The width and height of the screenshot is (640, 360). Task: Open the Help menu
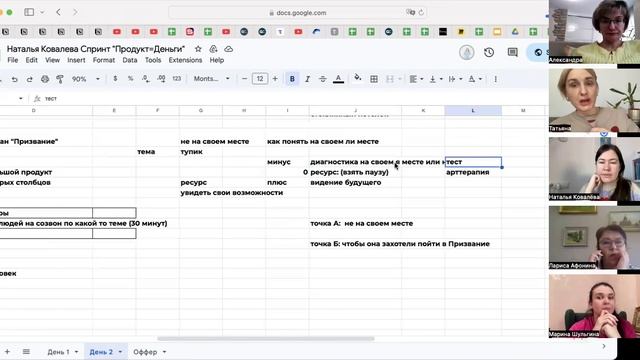(217, 60)
